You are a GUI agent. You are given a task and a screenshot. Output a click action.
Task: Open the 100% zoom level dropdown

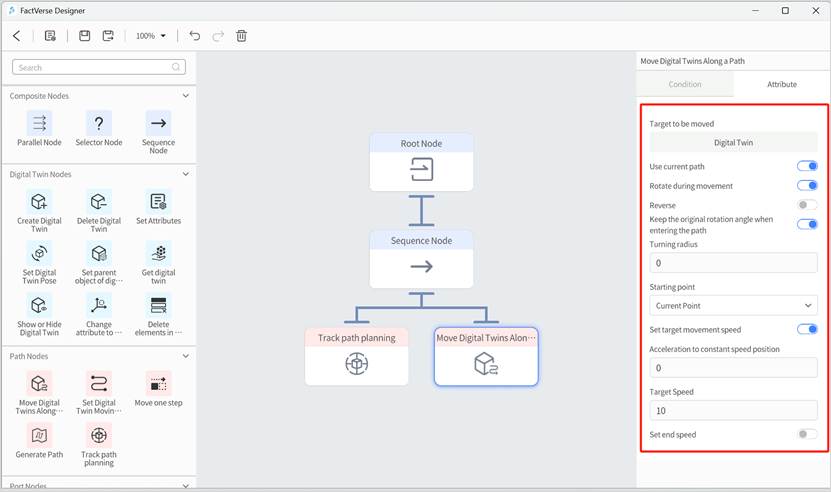point(150,36)
